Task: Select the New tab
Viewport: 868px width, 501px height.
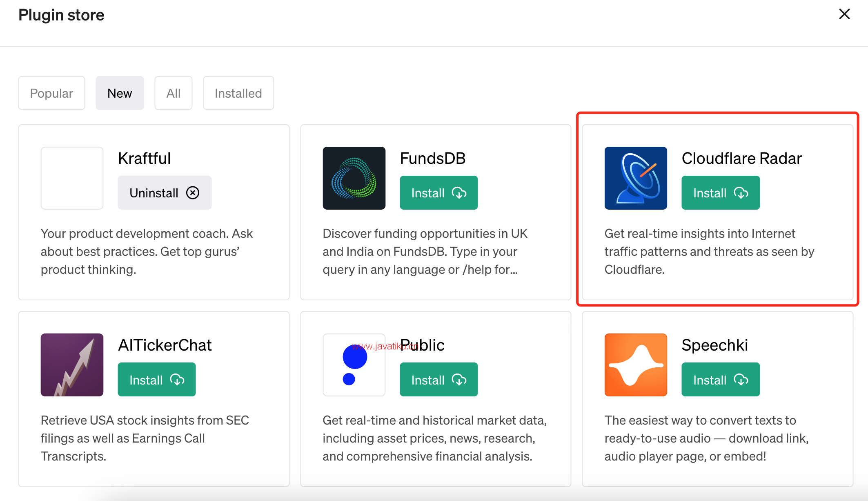Action: click(120, 93)
